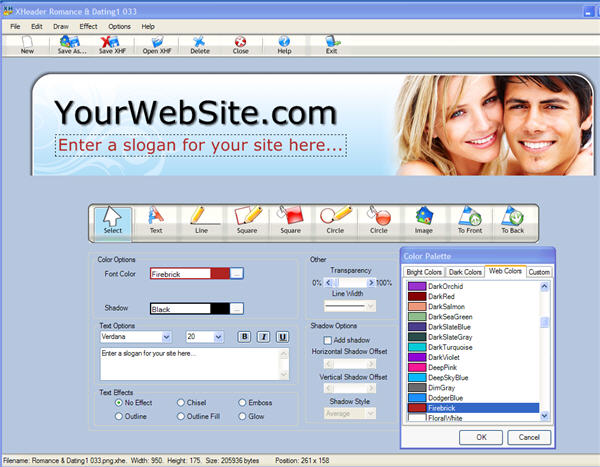Click the Save XHF toolbar icon
Screen dimensions: 600x467
(x=112, y=43)
